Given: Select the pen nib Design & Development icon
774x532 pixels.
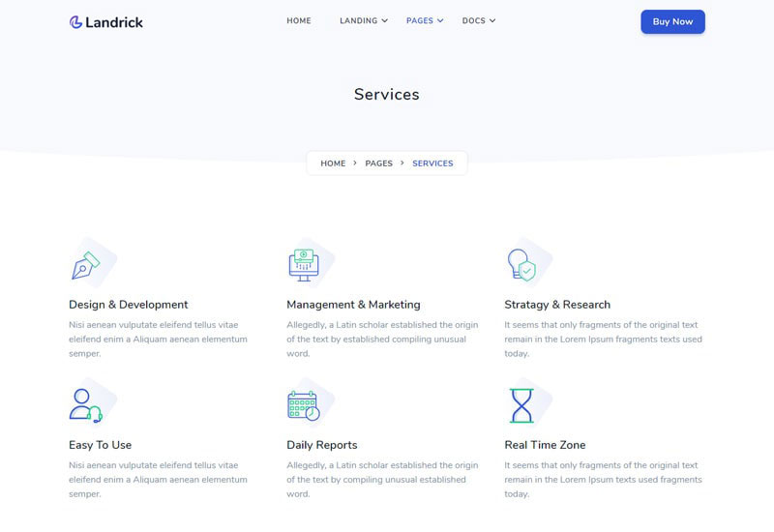Looking at the screenshot, I should (85, 265).
